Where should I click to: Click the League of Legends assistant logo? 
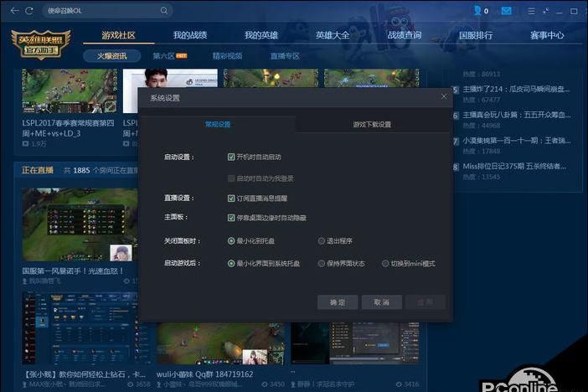coord(40,44)
